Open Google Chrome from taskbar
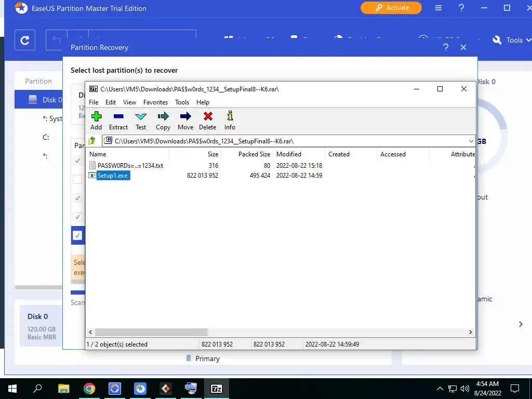This screenshot has width=532, height=399. coord(89,388)
